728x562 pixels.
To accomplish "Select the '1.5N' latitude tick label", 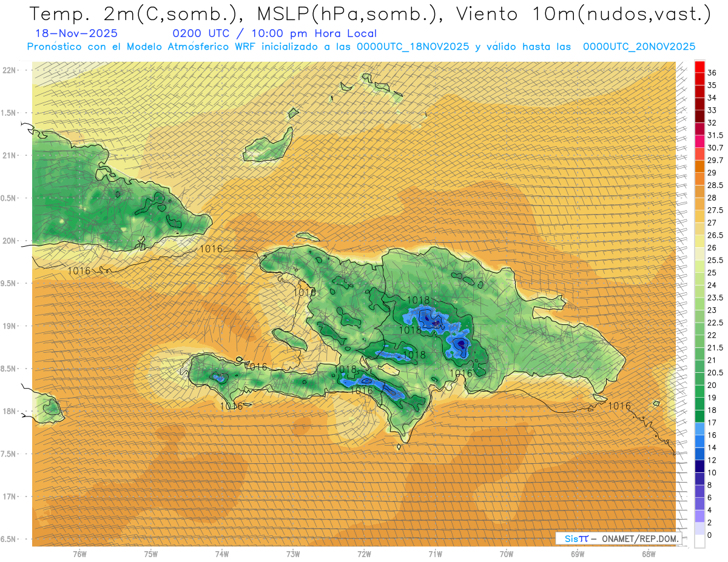I will pyautogui.click(x=8, y=113).
